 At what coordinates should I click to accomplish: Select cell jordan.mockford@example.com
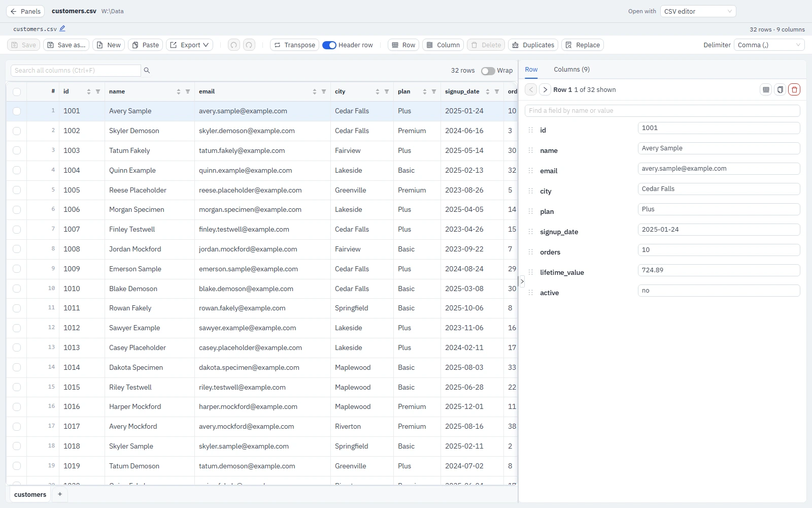pos(262,249)
